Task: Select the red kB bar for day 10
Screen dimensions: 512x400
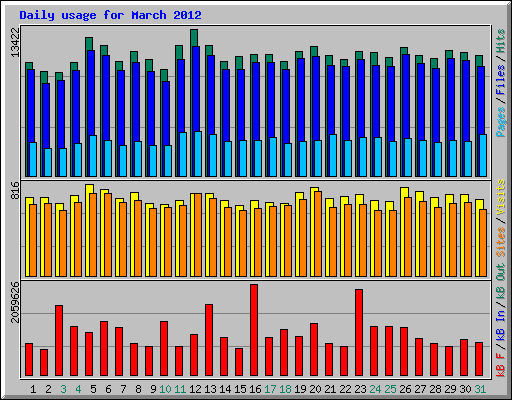Action: [x=164, y=349]
